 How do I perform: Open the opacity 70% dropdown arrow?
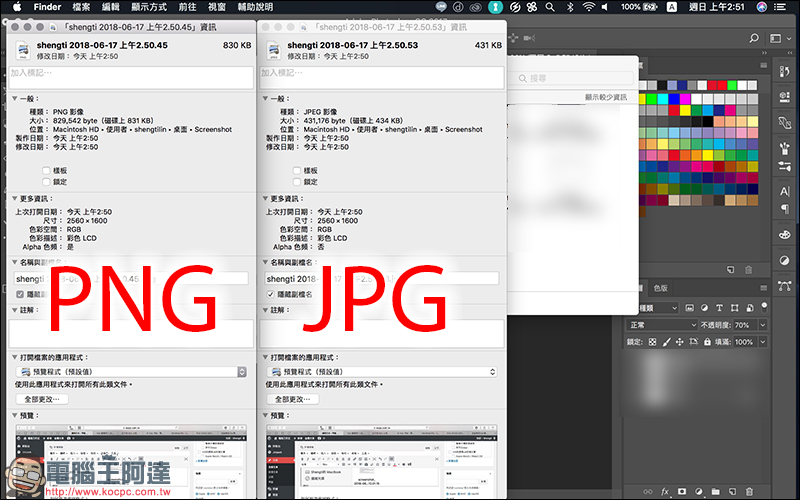(x=762, y=325)
